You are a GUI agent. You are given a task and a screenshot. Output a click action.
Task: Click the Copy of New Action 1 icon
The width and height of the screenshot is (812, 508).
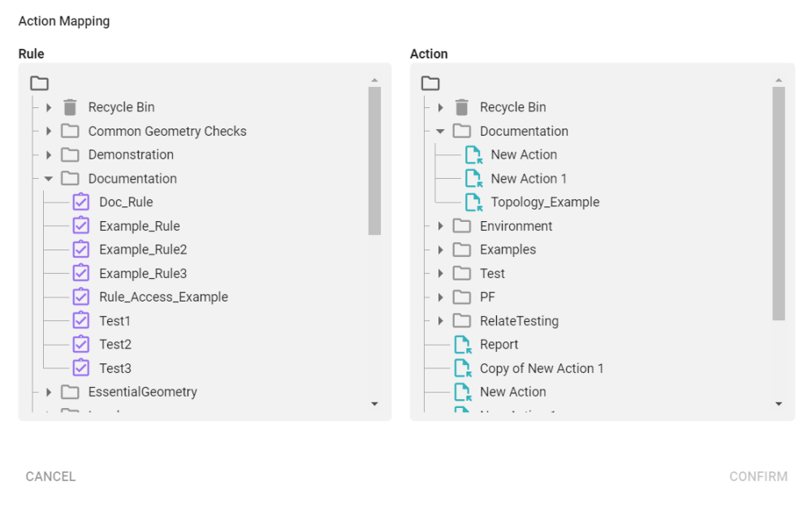click(462, 368)
